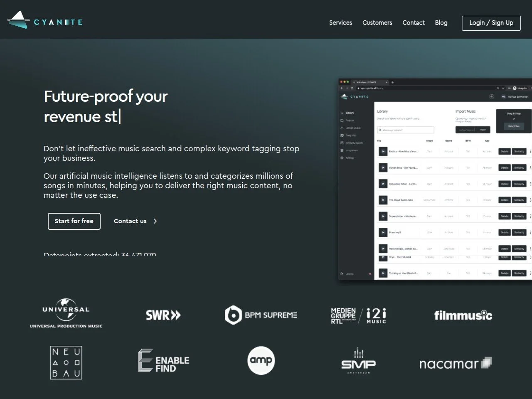Click the filmmusic logo
Image resolution: width=532 pixels, height=399 pixels.
pyautogui.click(x=463, y=315)
